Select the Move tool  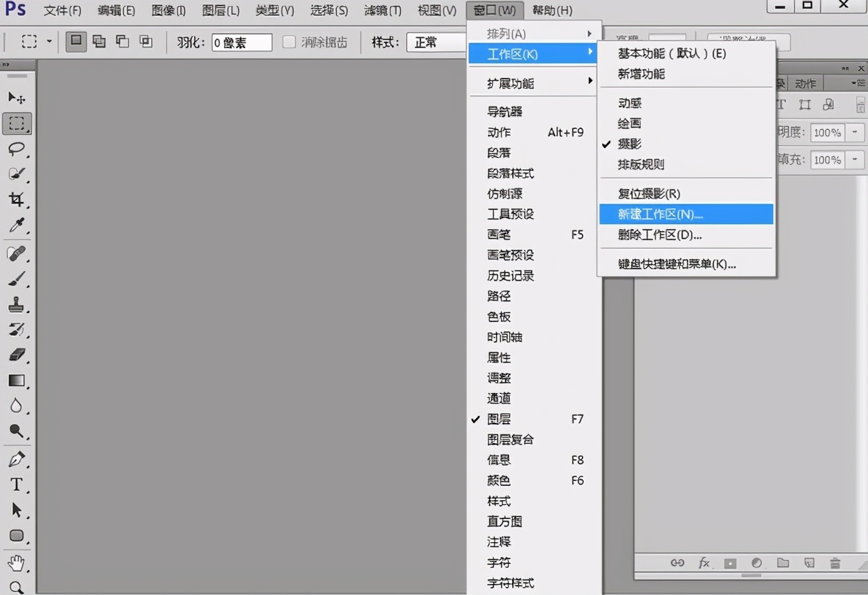click(18, 97)
